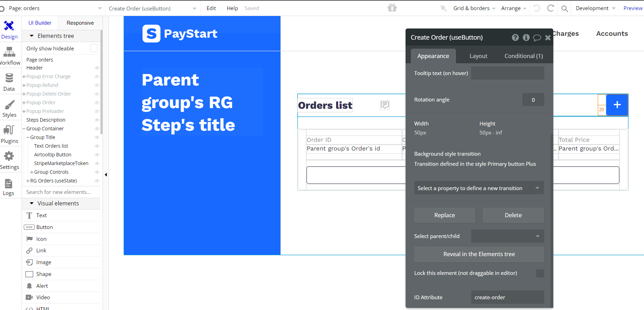
Task: Open the Workflow section in sidebar
Action: coord(9,56)
